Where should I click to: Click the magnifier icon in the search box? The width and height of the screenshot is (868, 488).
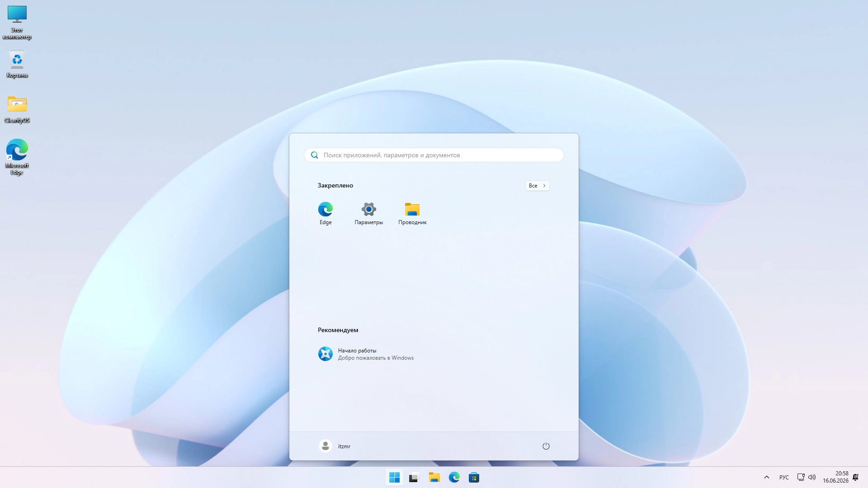point(315,155)
